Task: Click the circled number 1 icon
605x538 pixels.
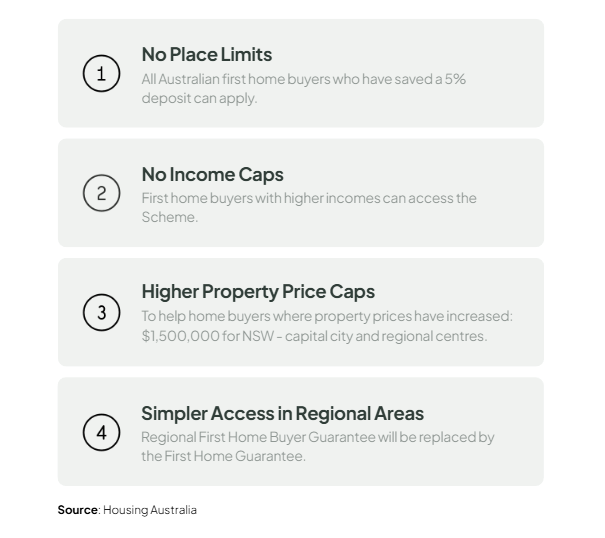Action: point(101,74)
